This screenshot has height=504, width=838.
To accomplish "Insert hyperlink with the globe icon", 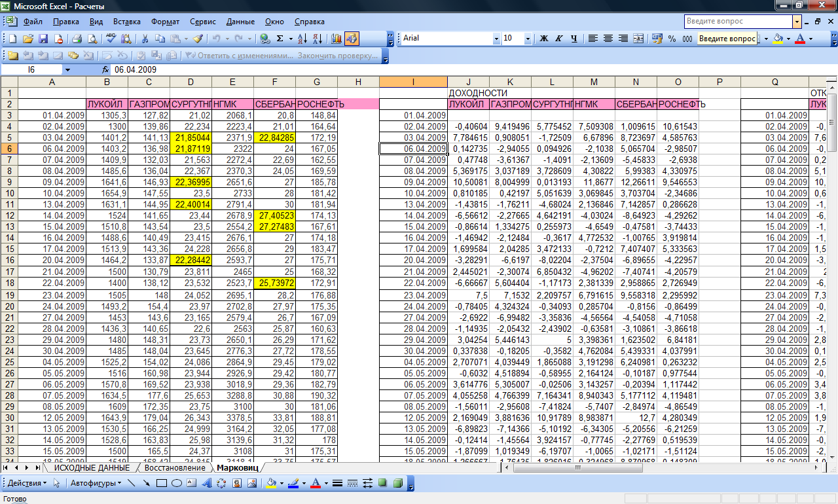I will (264, 39).
